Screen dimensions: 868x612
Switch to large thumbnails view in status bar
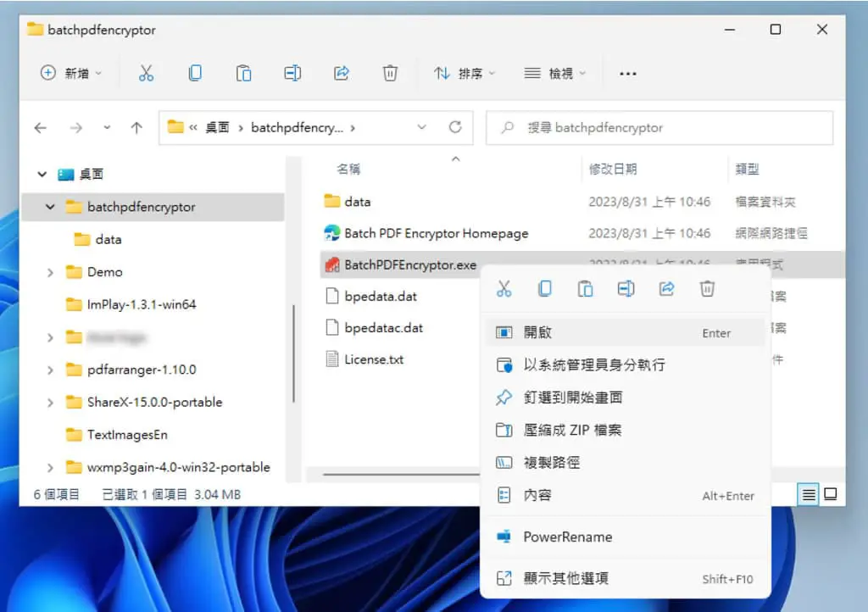click(831, 494)
